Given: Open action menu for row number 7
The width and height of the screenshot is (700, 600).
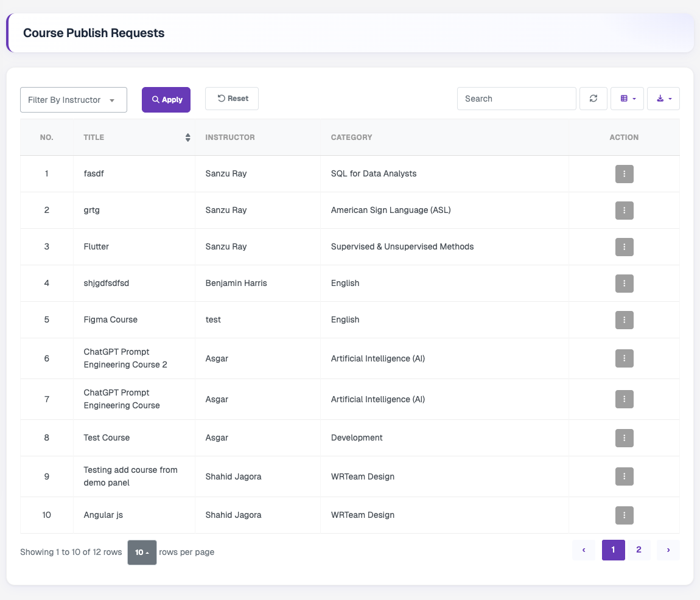Looking at the screenshot, I should pos(624,399).
